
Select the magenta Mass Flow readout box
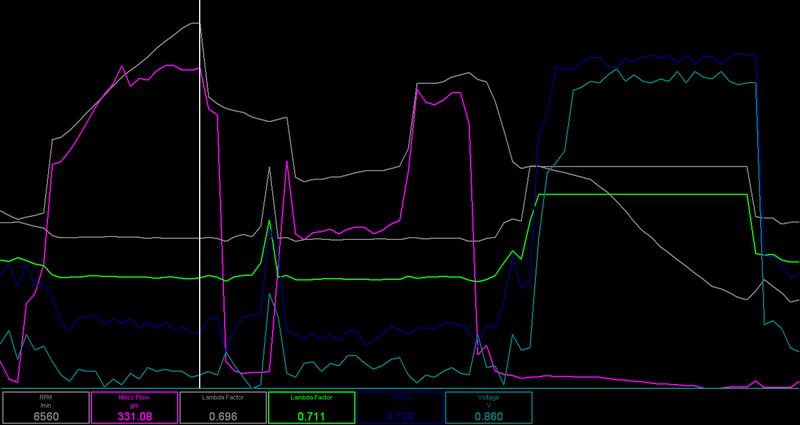click(x=133, y=406)
